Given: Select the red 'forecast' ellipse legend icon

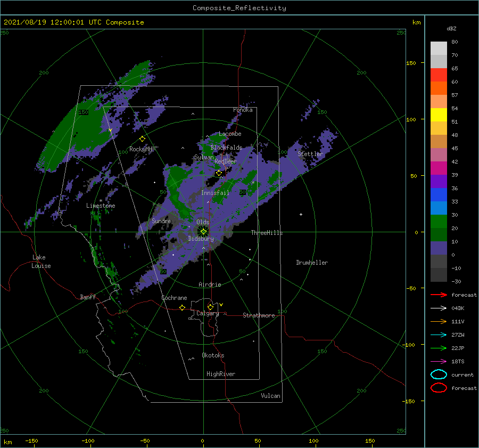Looking at the screenshot, I should tap(439, 388).
